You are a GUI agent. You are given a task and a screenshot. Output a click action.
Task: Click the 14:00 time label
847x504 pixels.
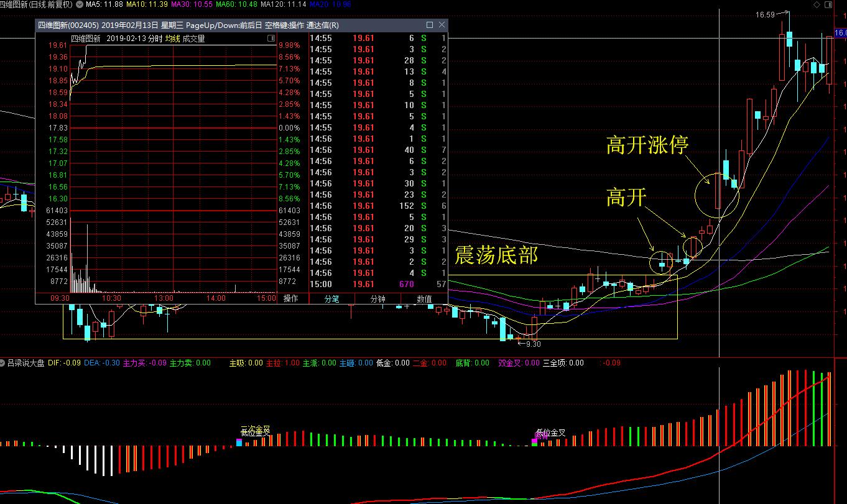click(216, 298)
